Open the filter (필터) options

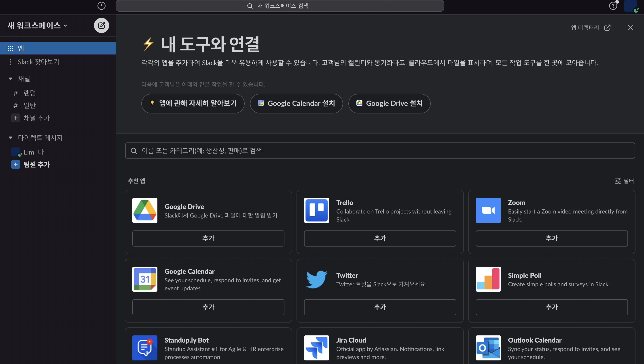(x=624, y=181)
